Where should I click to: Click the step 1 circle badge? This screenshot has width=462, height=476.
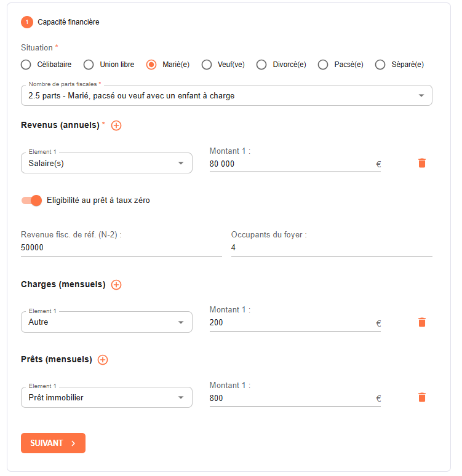coord(27,22)
